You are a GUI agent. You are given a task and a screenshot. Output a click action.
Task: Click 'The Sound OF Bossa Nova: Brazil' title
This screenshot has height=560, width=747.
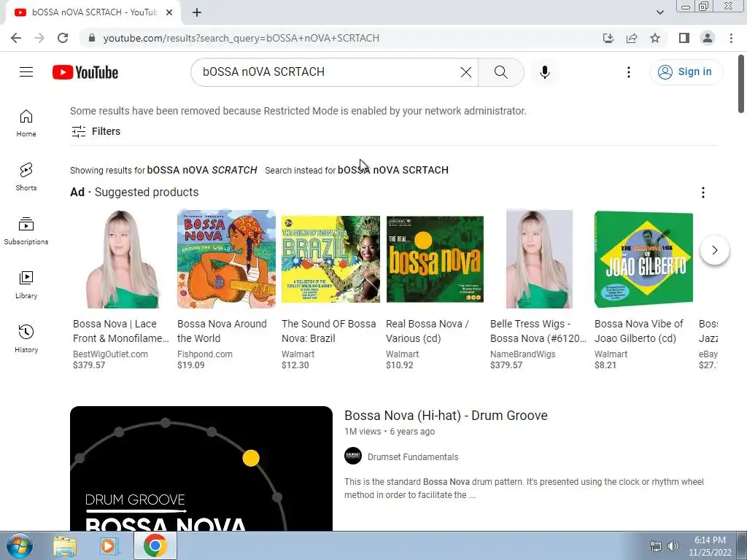329,331
